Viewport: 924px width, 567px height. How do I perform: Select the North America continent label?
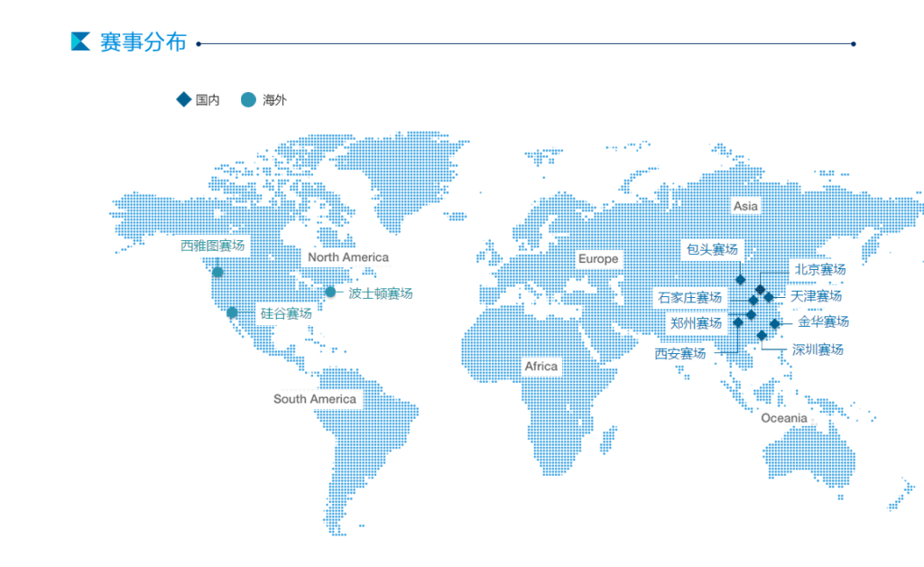[348, 257]
